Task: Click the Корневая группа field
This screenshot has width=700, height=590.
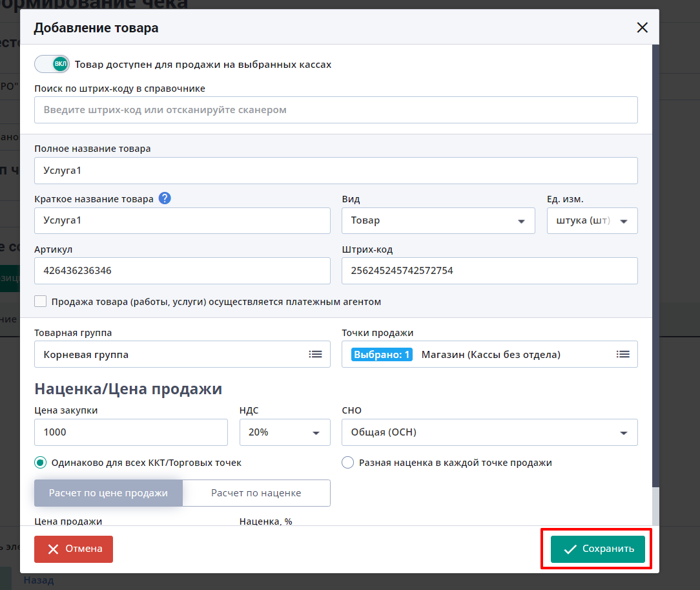Action: point(182,354)
